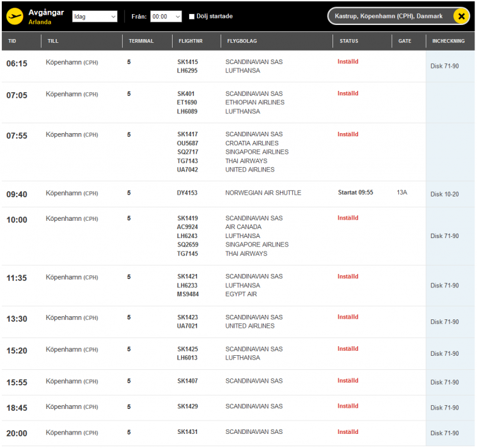The width and height of the screenshot is (477, 448).
Task: Toggle the 'Dölj startade' checkbox
Action: pyautogui.click(x=192, y=17)
